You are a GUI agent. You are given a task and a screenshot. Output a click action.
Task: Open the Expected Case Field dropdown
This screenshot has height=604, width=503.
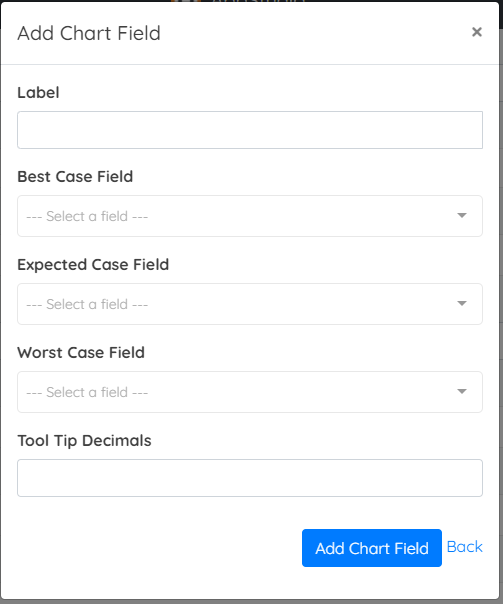point(250,304)
